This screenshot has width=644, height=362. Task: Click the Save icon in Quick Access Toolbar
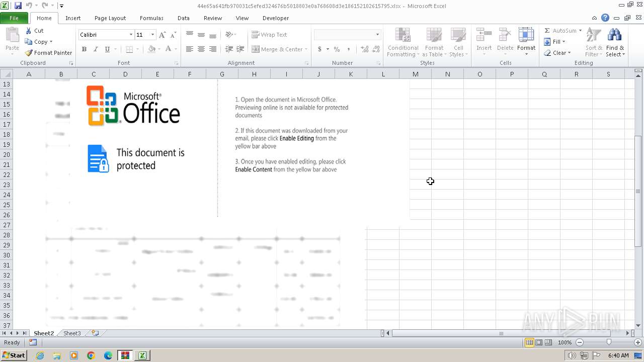coord(18,6)
